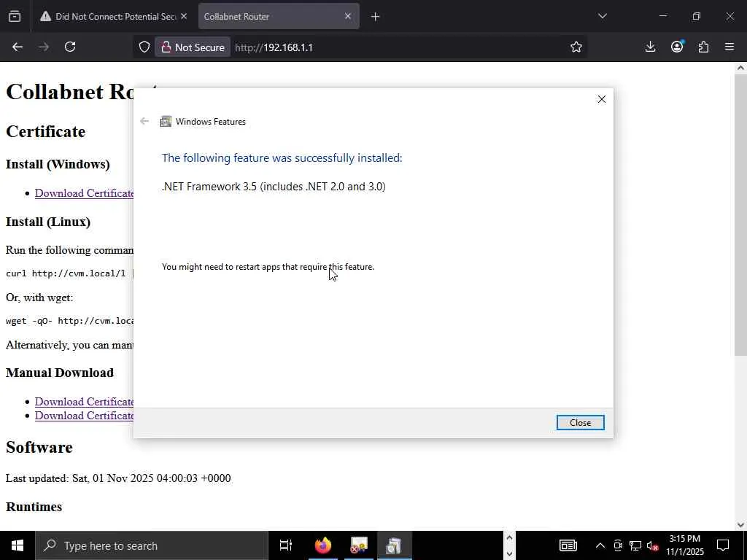747x560 pixels.
Task: Open second Download Certificate link under Manual Download
Action: (85, 415)
